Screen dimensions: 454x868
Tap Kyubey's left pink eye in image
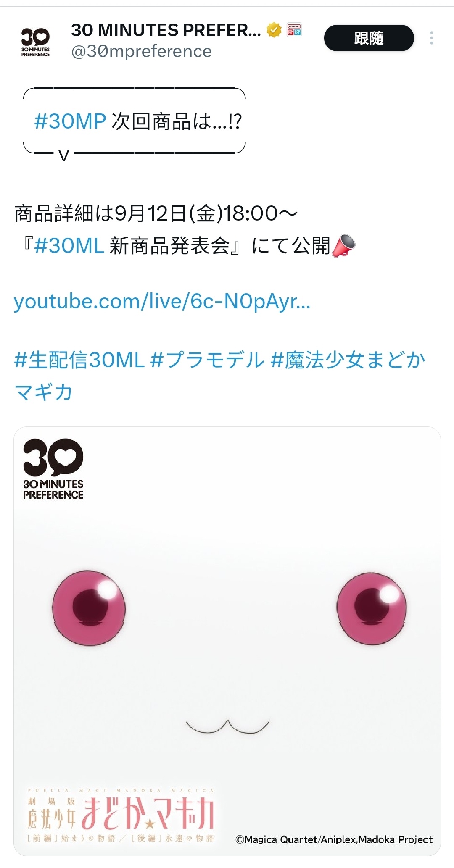(x=89, y=608)
